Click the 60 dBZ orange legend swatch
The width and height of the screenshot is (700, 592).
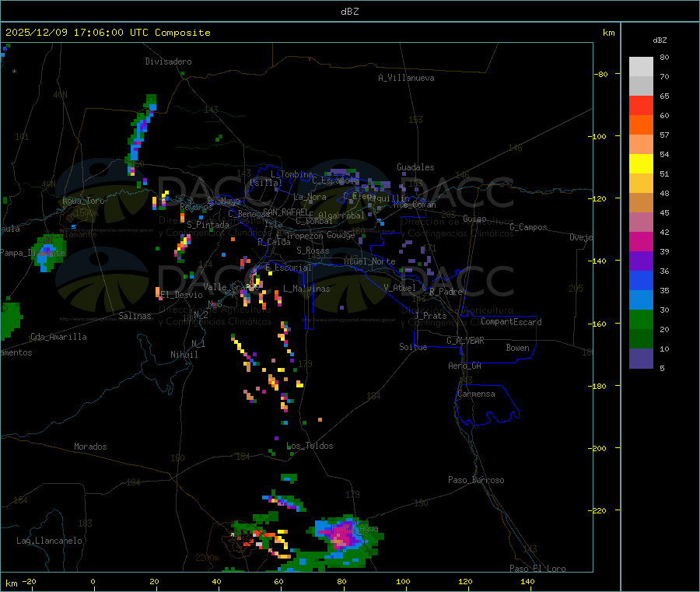click(x=641, y=125)
